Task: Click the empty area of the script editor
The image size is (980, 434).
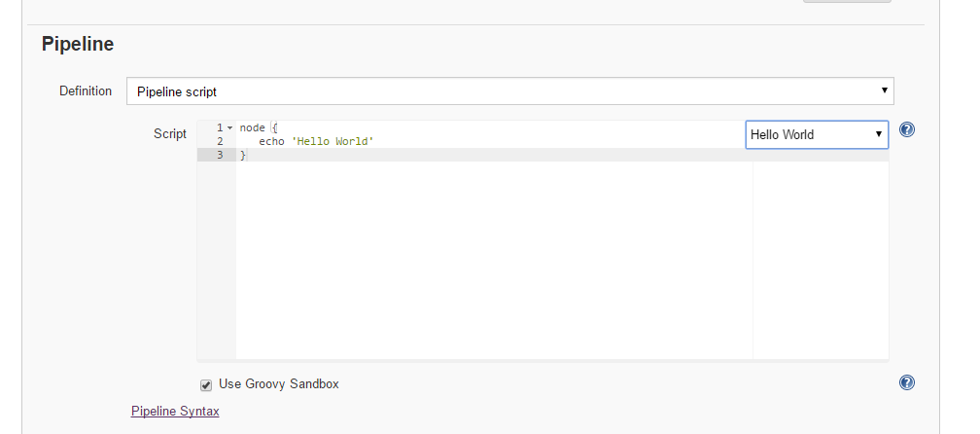Action: pos(494,260)
